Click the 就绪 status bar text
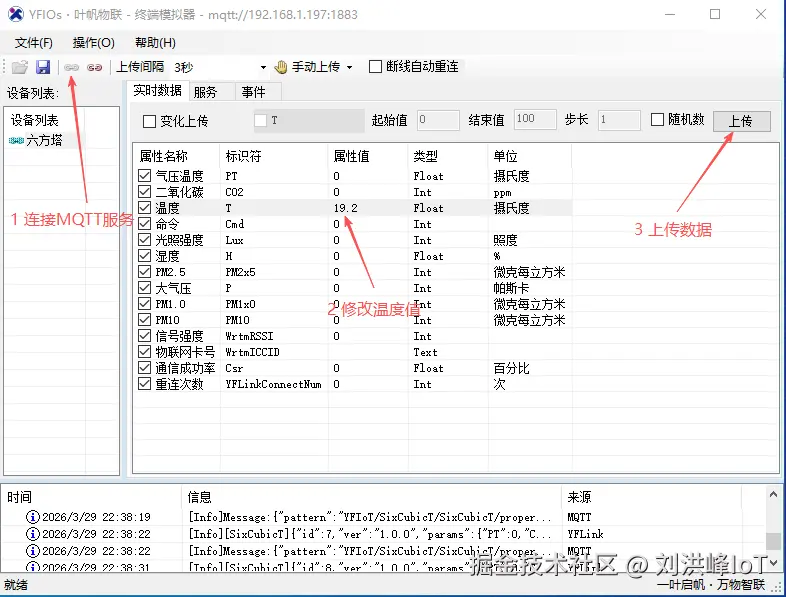Image resolution: width=786 pixels, height=597 pixels. [x=16, y=585]
